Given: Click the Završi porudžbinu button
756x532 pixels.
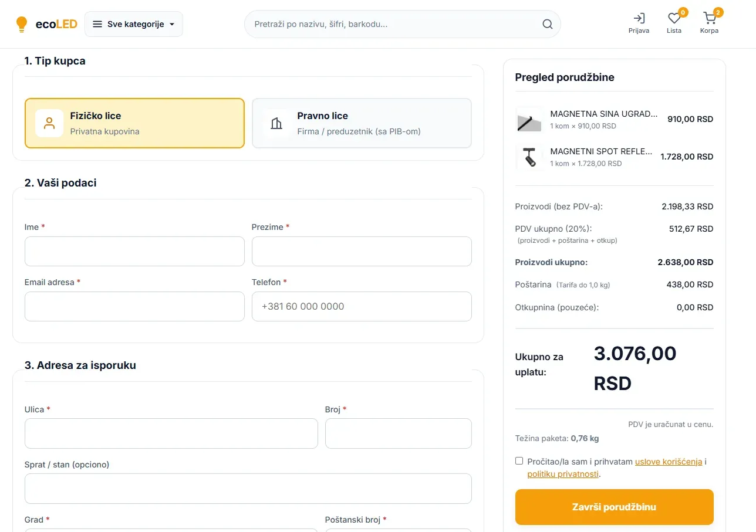Looking at the screenshot, I should click(x=614, y=507).
